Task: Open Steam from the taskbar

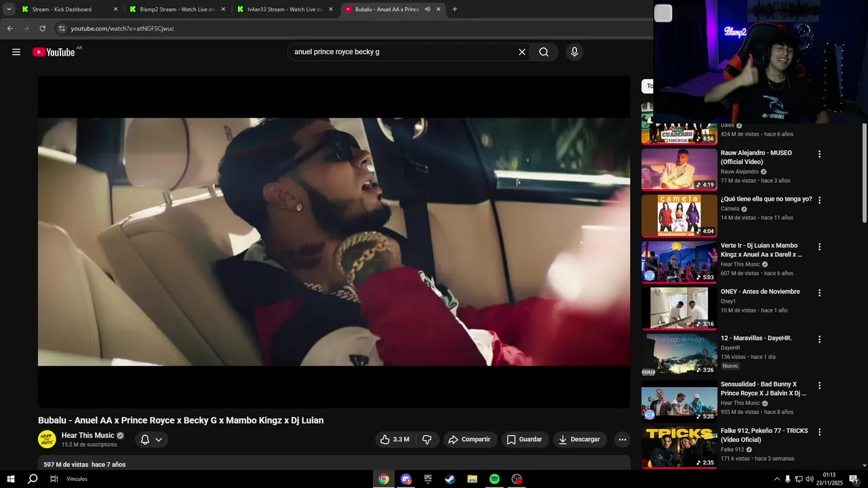Action: (450, 479)
